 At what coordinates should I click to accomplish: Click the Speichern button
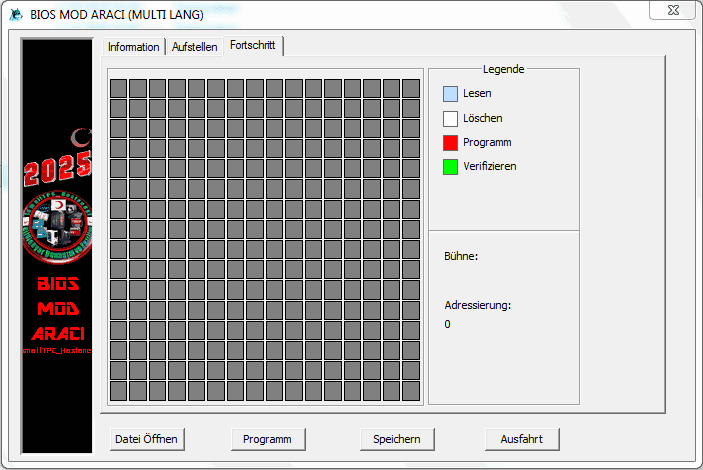(x=396, y=439)
